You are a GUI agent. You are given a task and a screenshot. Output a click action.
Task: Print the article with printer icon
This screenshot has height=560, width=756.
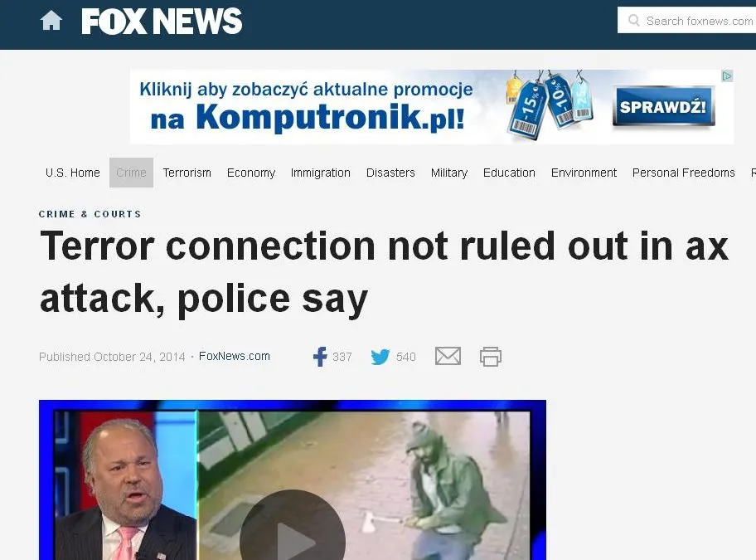point(491,357)
